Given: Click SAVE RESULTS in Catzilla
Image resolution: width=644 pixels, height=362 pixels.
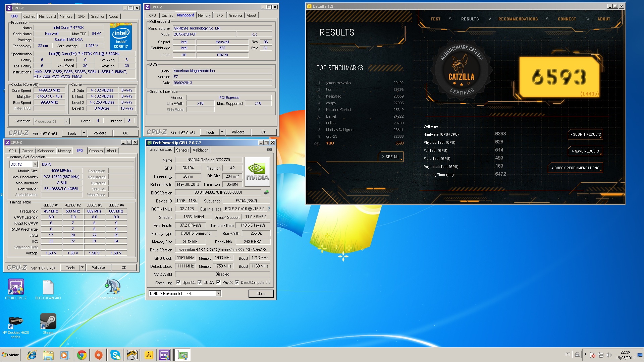Looking at the screenshot, I should 585,151.
